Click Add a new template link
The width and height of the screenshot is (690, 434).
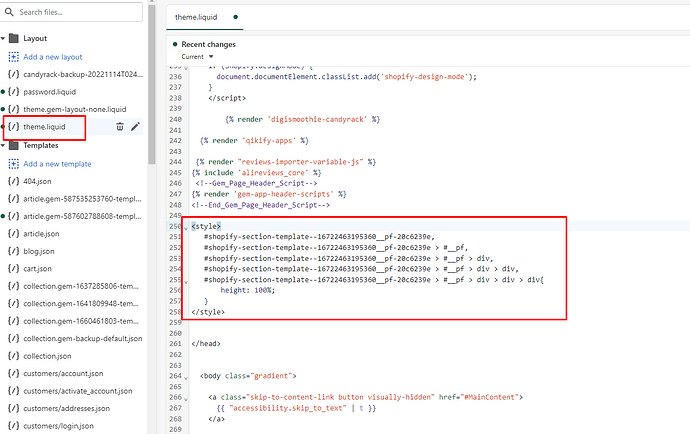click(57, 164)
